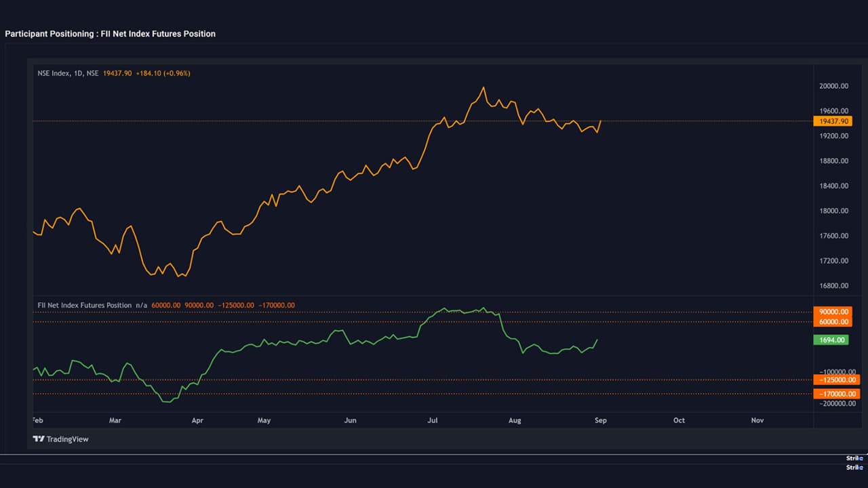Image resolution: width=868 pixels, height=488 pixels.
Task: Click the -125000.00 threshold label
Action: click(837, 380)
